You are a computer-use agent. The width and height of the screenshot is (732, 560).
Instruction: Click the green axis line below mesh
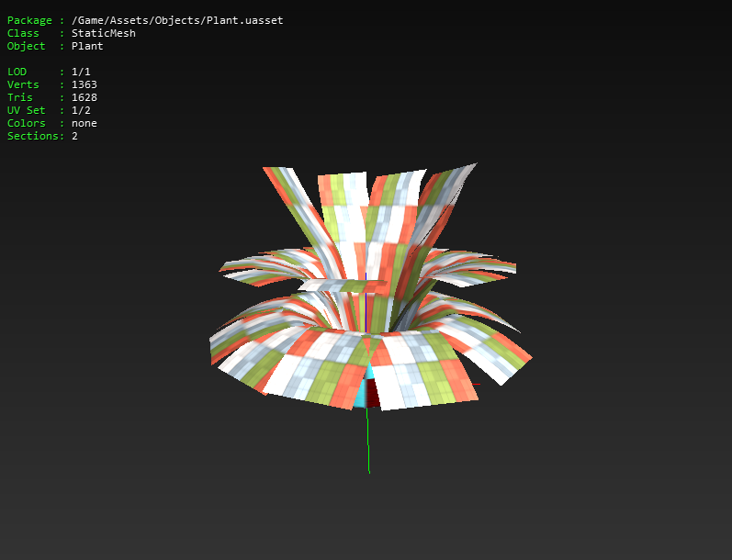click(368, 441)
